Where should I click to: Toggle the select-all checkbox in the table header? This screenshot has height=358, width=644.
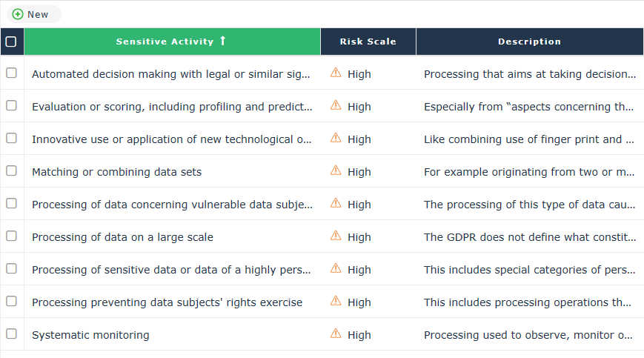click(11, 42)
